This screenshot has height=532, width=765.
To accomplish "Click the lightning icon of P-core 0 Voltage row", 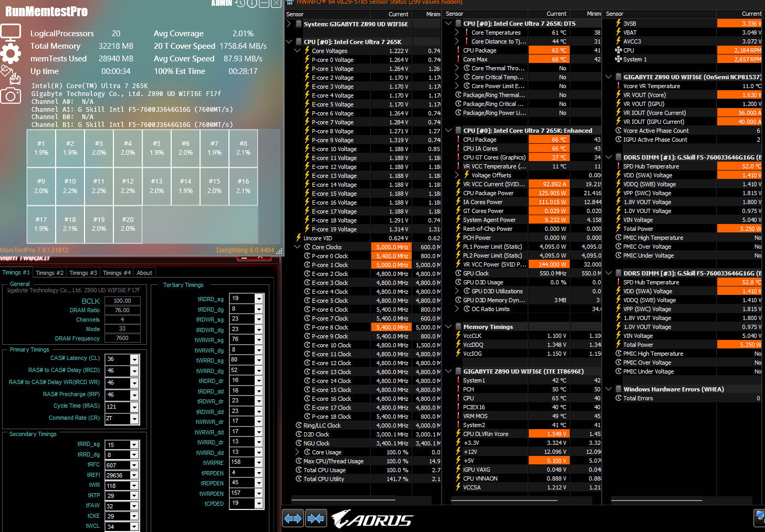I will pyautogui.click(x=307, y=59).
